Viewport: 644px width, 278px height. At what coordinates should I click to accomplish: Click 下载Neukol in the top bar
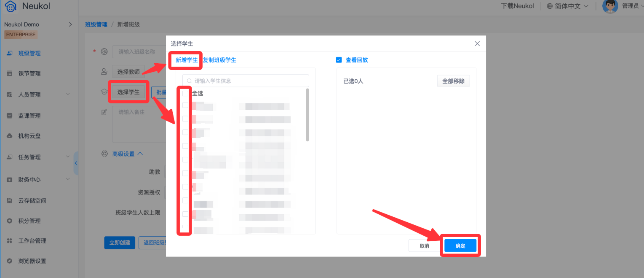click(x=517, y=6)
